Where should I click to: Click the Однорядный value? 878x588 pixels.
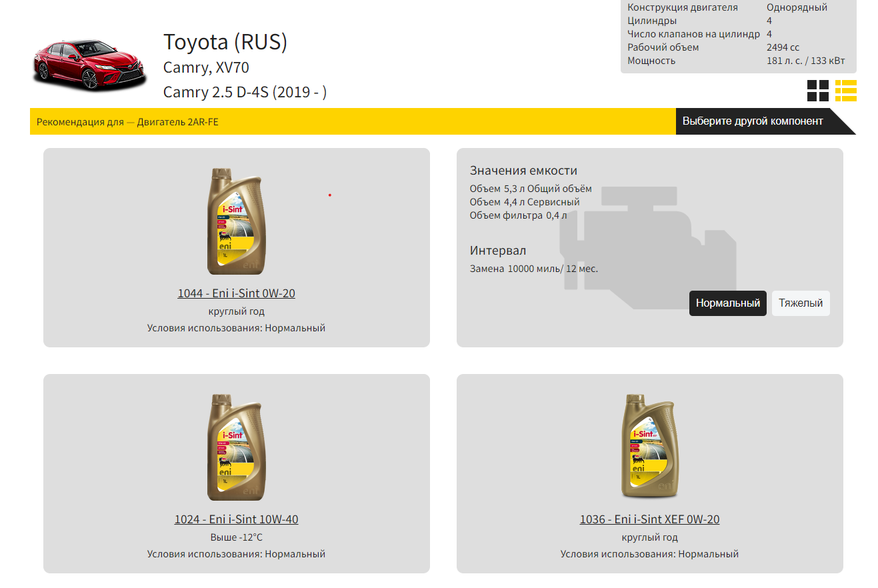[x=797, y=7]
